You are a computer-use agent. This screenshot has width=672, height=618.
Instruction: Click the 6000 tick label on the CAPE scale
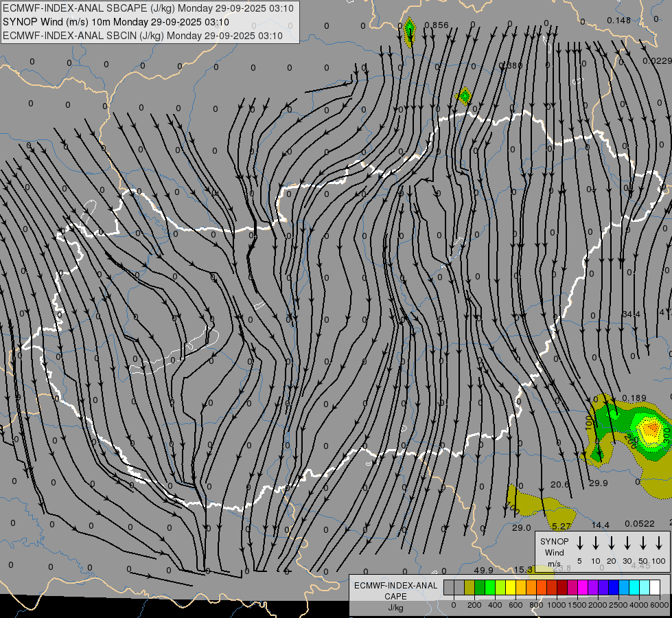pyautogui.click(x=660, y=605)
